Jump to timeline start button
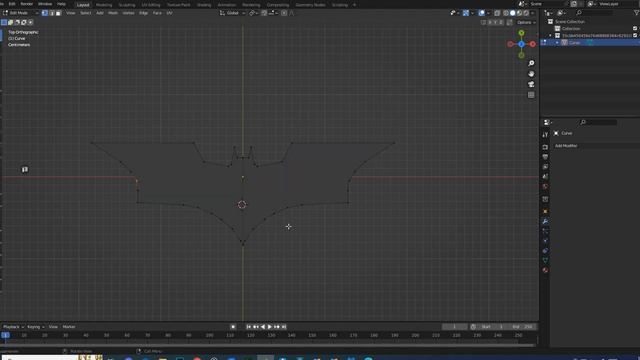Screen dimensions: 640x360 (249, 327)
